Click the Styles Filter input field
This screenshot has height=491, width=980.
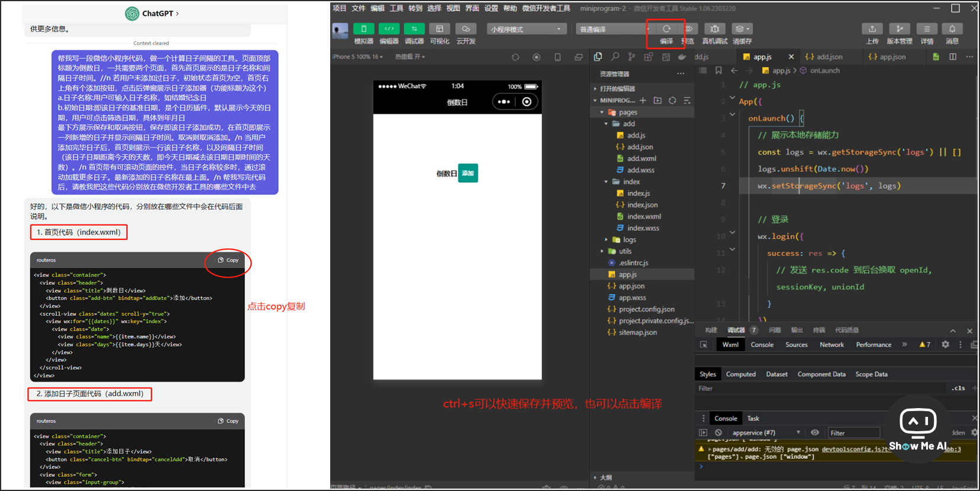[x=821, y=389]
